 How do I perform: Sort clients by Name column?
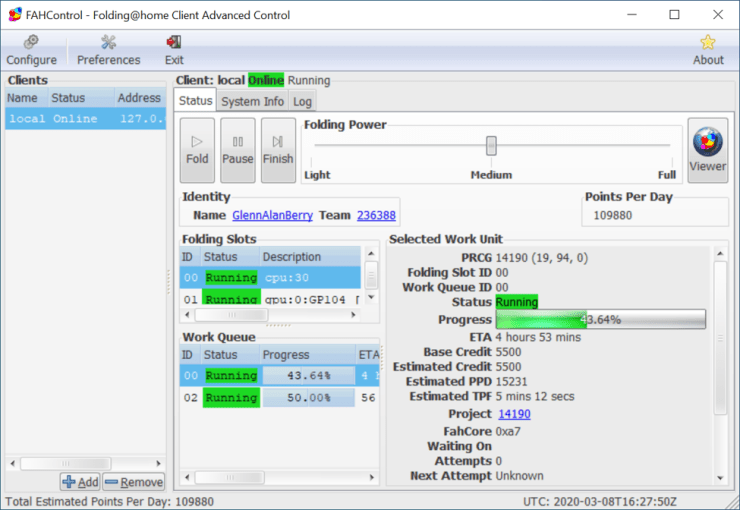tap(26, 98)
